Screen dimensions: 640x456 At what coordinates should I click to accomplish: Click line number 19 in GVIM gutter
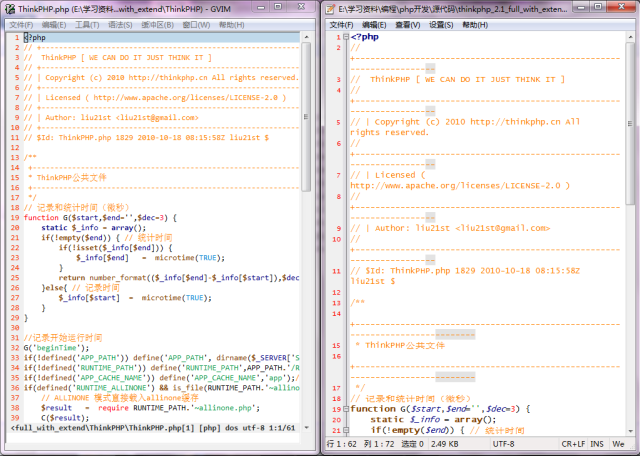[14, 217]
